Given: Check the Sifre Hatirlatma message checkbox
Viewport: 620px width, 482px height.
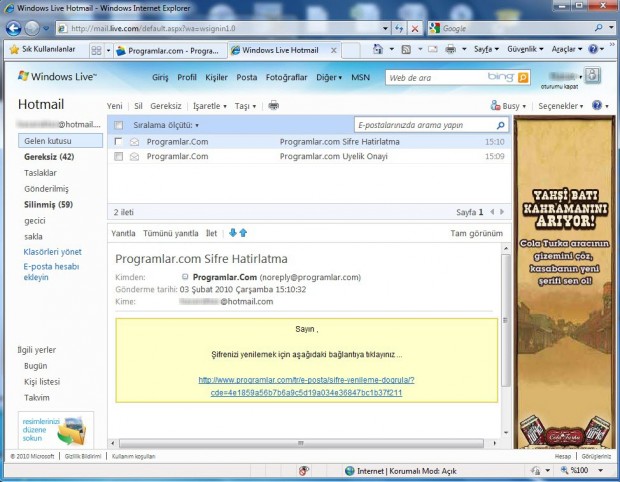Looking at the screenshot, I should tap(118, 142).
